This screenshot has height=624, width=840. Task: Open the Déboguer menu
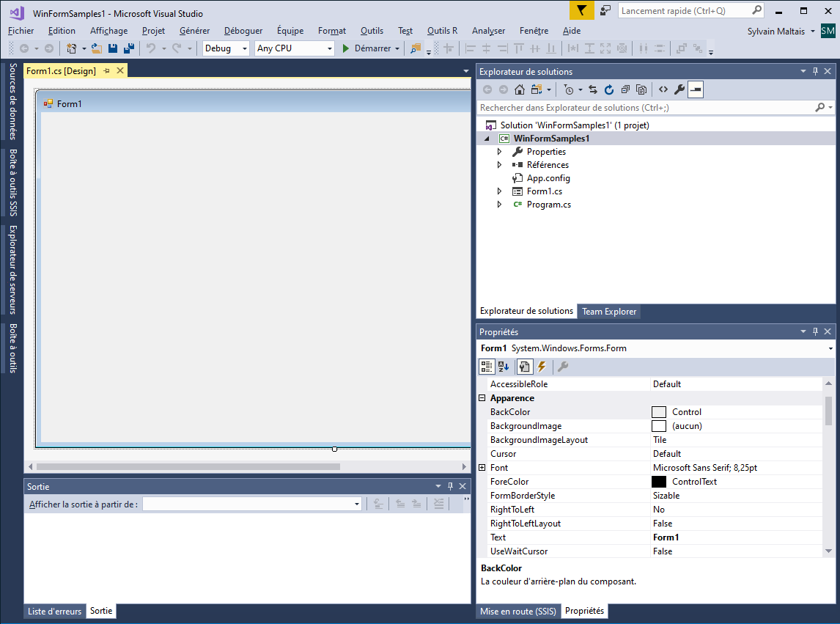click(243, 31)
